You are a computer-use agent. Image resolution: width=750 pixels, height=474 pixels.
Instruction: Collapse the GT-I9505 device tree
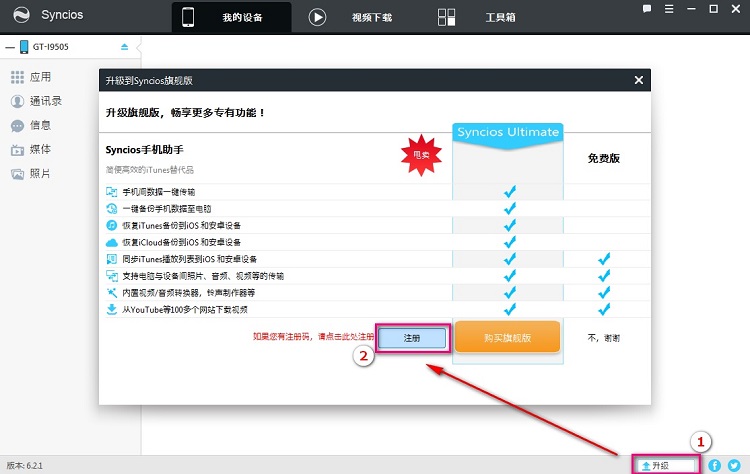coord(10,47)
